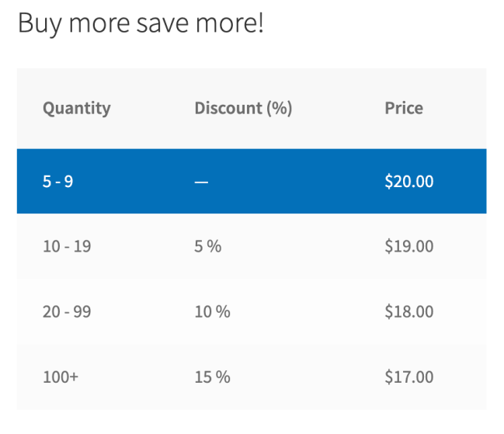This screenshot has width=504, height=434.
Task: Click the $19.00 price cell
Action: (408, 247)
